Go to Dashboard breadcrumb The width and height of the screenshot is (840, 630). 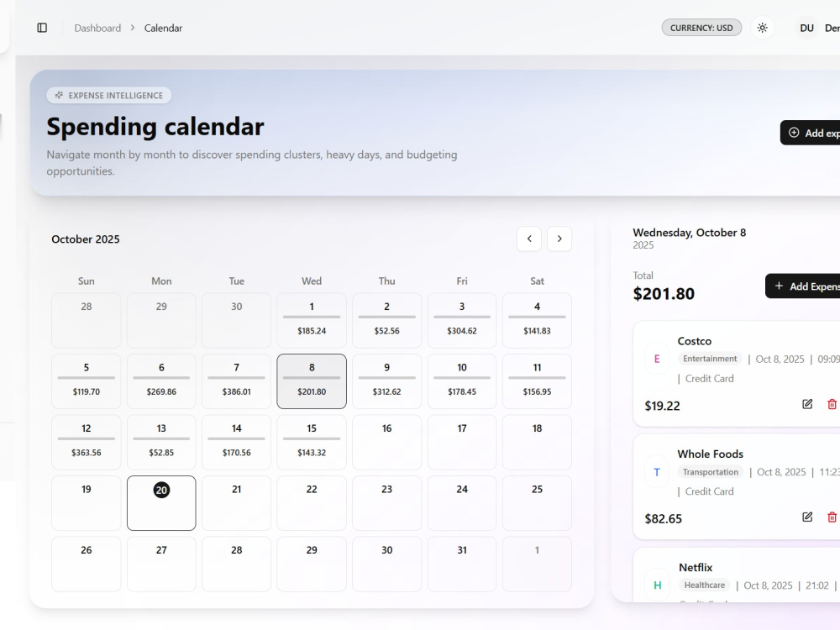point(97,28)
